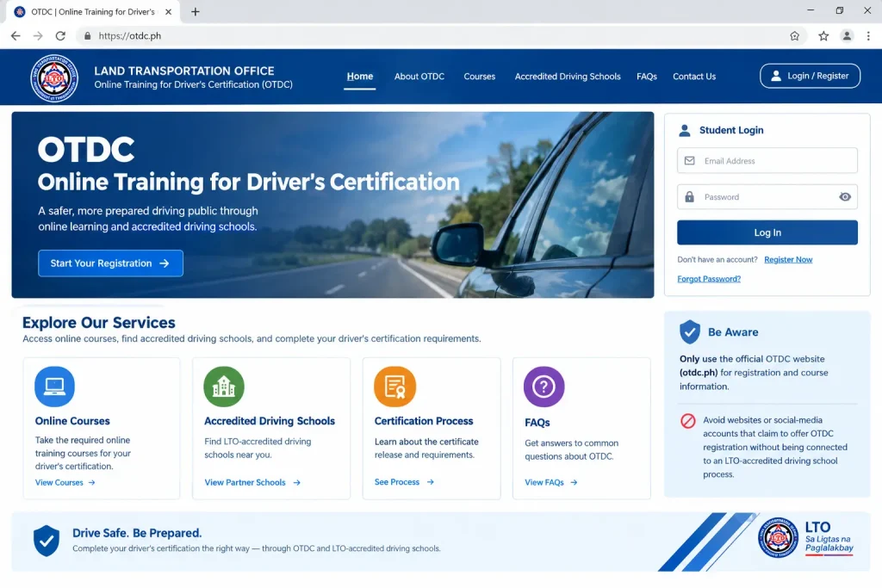Focus the Email Address input field
This screenshot has width=882, height=588.
tap(767, 161)
